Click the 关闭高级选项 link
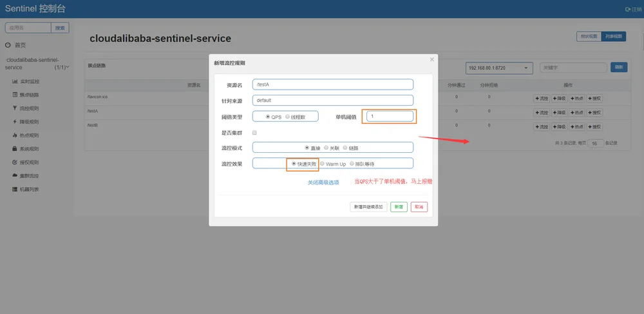This screenshot has width=644, height=314. click(x=324, y=182)
